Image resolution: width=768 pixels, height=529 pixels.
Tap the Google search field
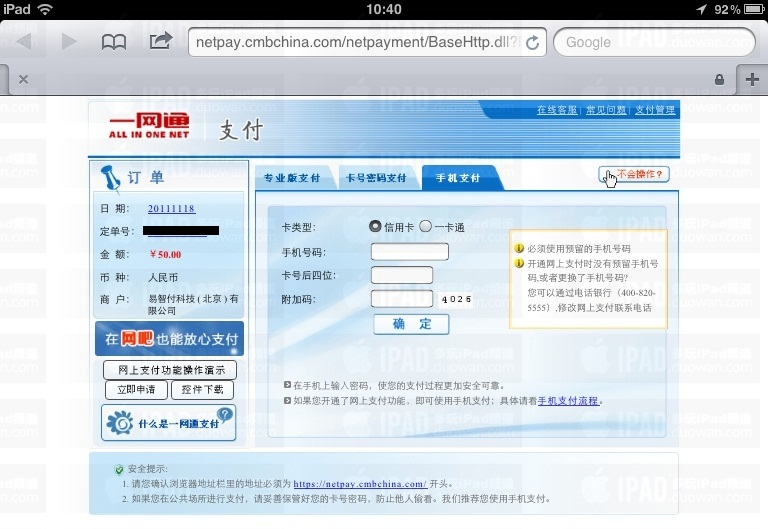(654, 42)
